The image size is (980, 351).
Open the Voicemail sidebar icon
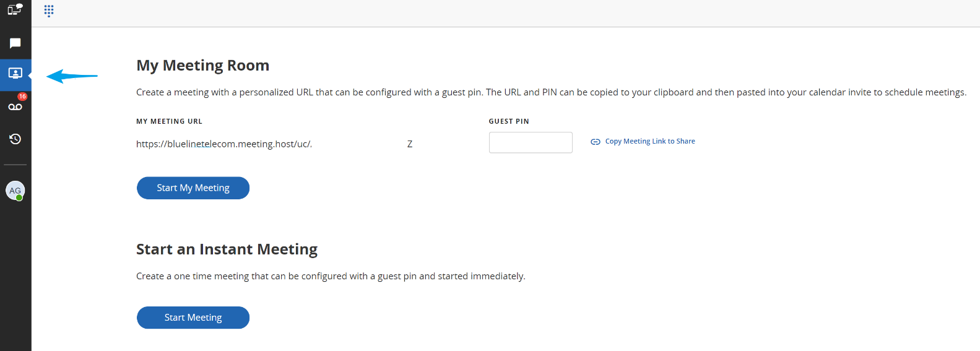[x=15, y=107]
